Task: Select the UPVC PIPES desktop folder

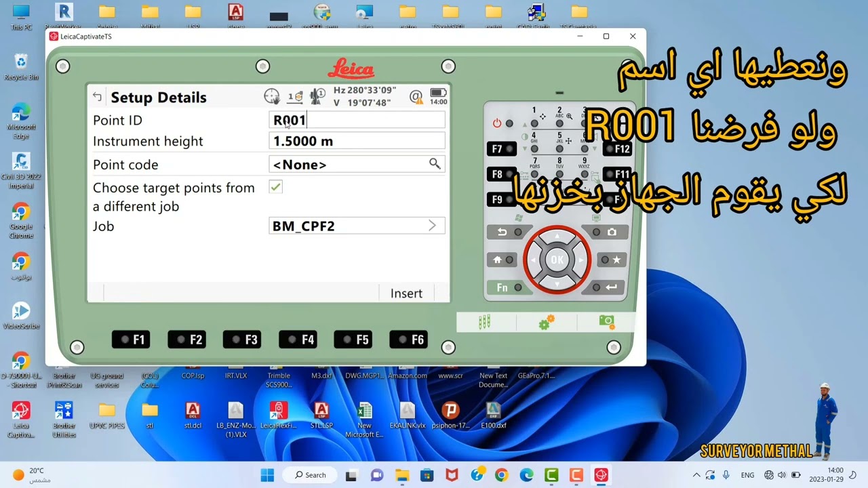Action: coord(106,415)
